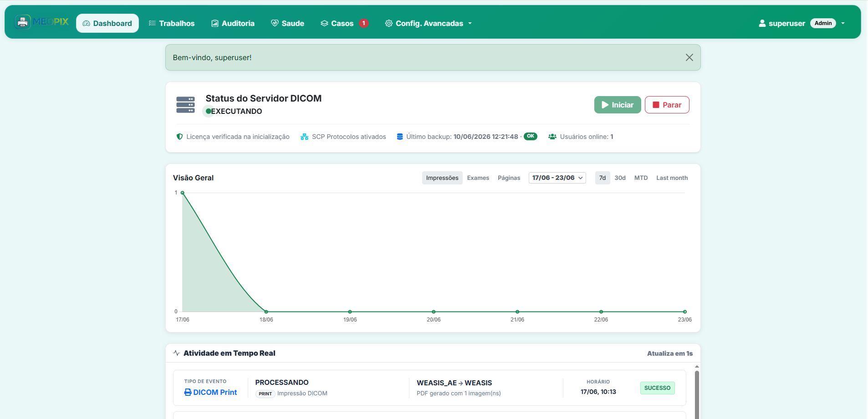Click the Parar red stop square icon
Viewport: 868px width, 419px height.
[656, 105]
